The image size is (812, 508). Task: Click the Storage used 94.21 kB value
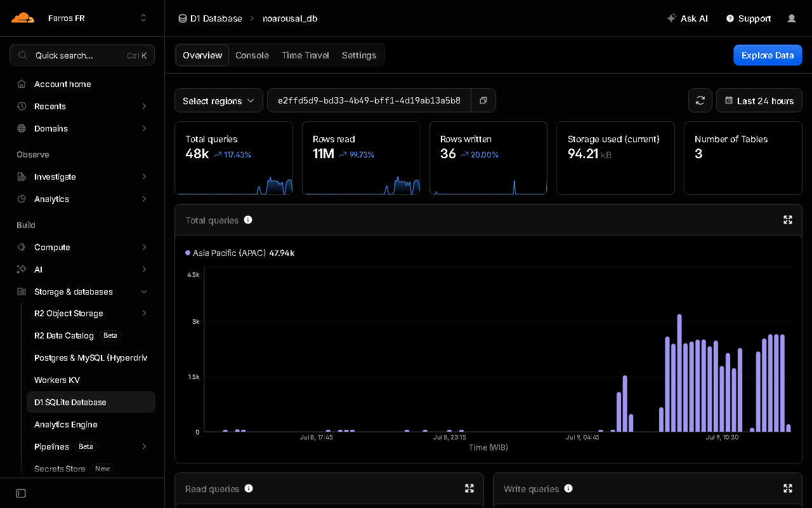click(589, 154)
